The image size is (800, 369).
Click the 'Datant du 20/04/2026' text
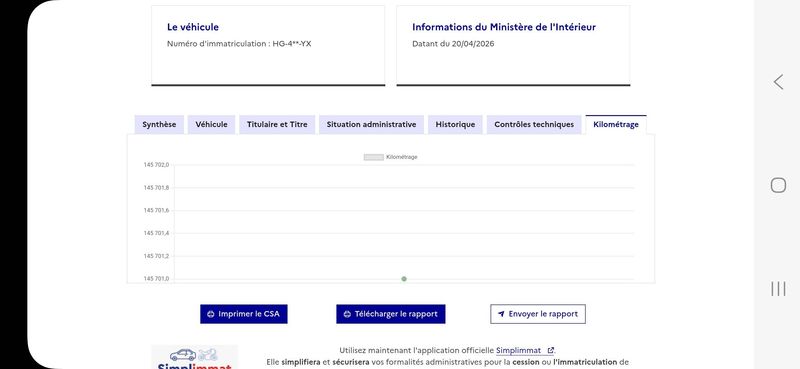point(453,44)
